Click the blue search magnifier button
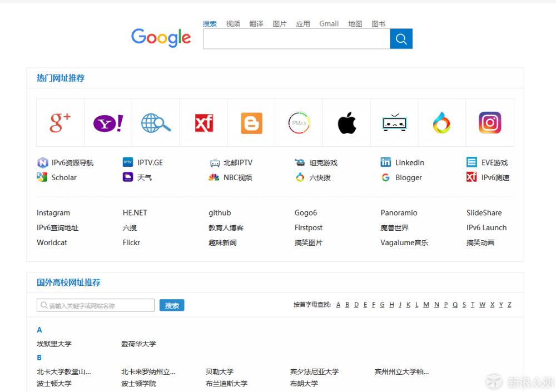 click(x=401, y=39)
